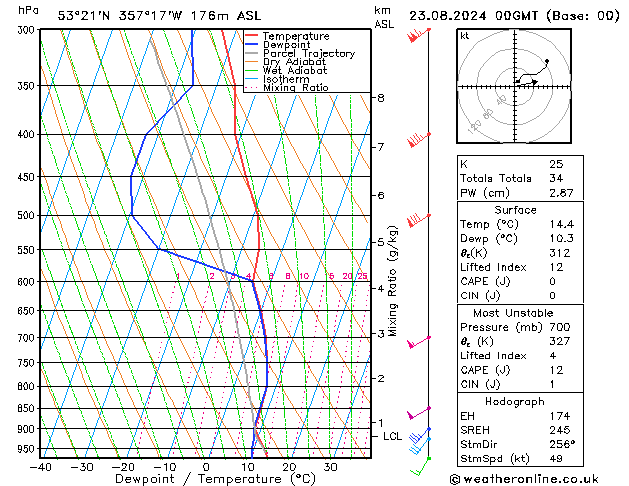Click the weatheronline.co.uk copyright text

(524, 479)
